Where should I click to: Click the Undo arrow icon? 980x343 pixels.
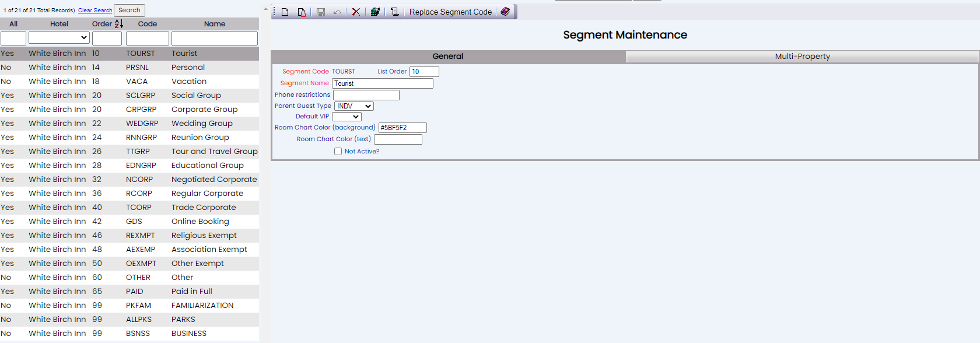pyautogui.click(x=337, y=12)
